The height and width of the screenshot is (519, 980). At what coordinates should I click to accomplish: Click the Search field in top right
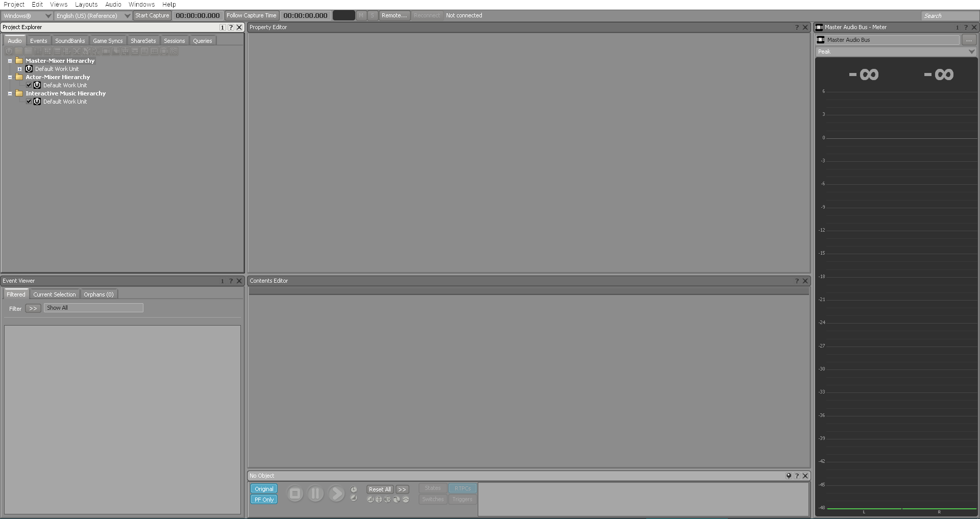[x=949, y=15]
